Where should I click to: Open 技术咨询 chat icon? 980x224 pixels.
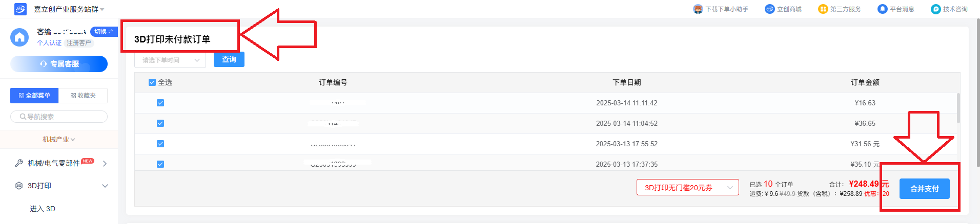click(936, 9)
